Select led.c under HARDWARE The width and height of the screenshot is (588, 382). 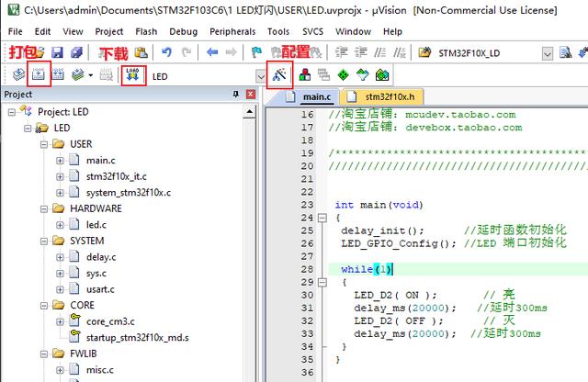tap(96, 225)
